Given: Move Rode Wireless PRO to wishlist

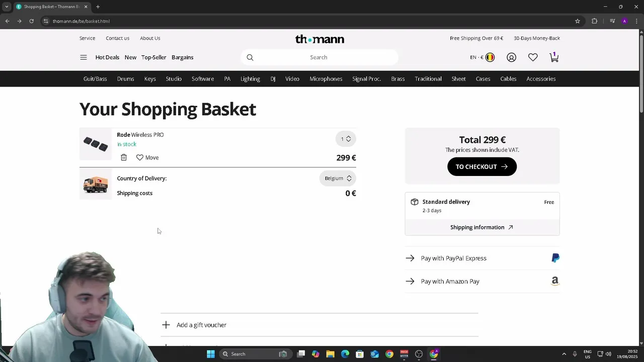Looking at the screenshot, I should pyautogui.click(x=147, y=157).
